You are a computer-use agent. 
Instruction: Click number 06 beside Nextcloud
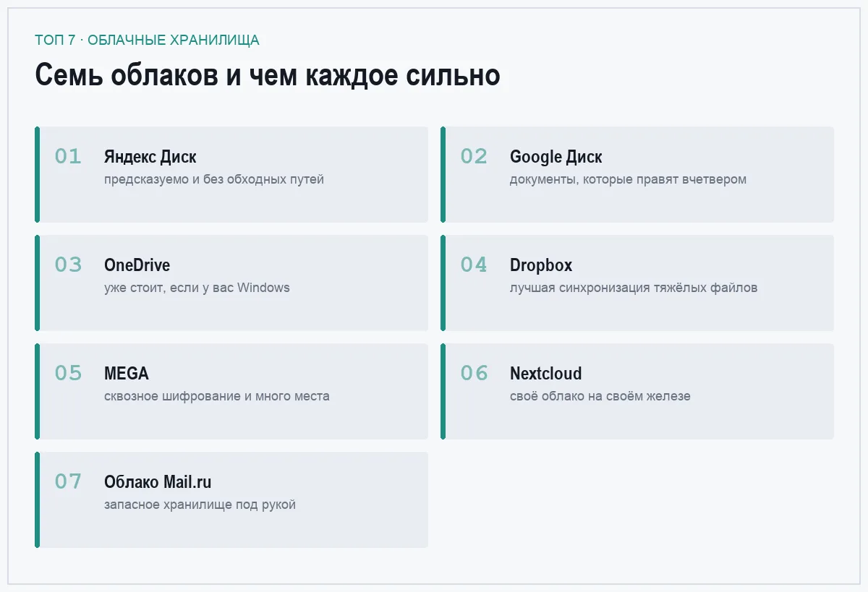(474, 373)
